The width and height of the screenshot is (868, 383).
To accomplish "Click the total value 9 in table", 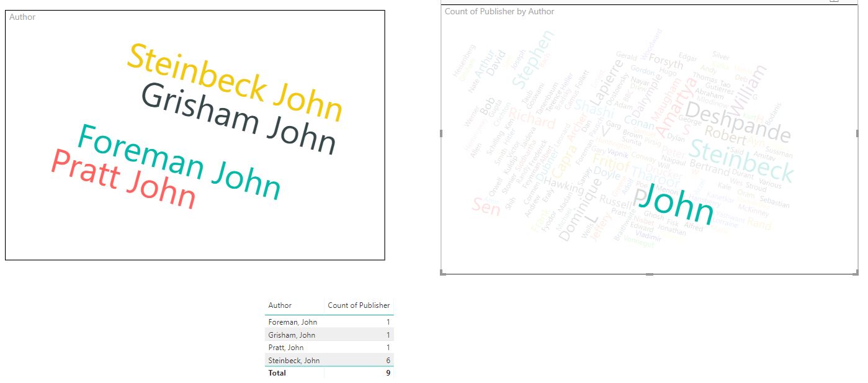I will coord(388,373).
